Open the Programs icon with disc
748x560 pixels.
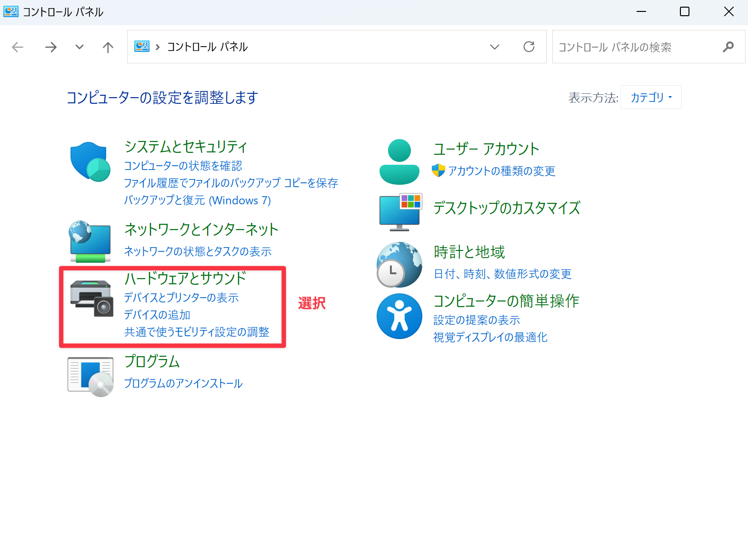[90, 377]
